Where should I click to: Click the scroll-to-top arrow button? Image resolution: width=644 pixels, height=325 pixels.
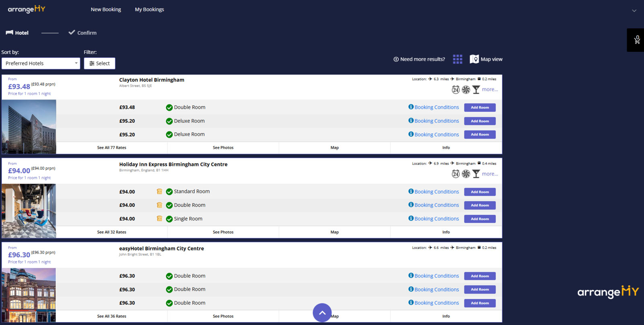point(322,313)
